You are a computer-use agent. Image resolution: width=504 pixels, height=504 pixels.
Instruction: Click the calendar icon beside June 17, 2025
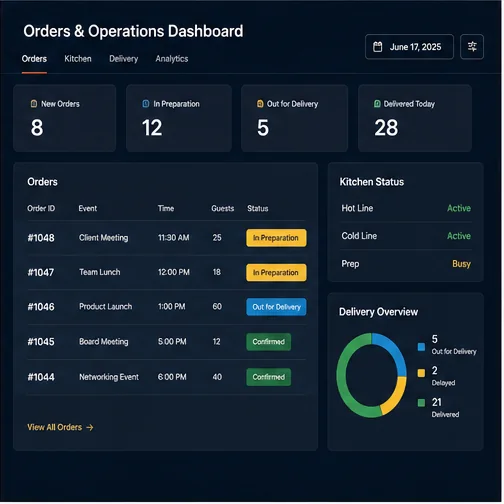click(x=379, y=47)
